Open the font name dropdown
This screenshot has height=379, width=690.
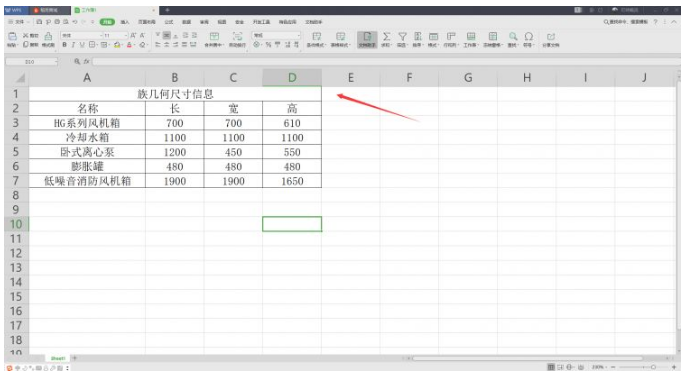point(101,35)
